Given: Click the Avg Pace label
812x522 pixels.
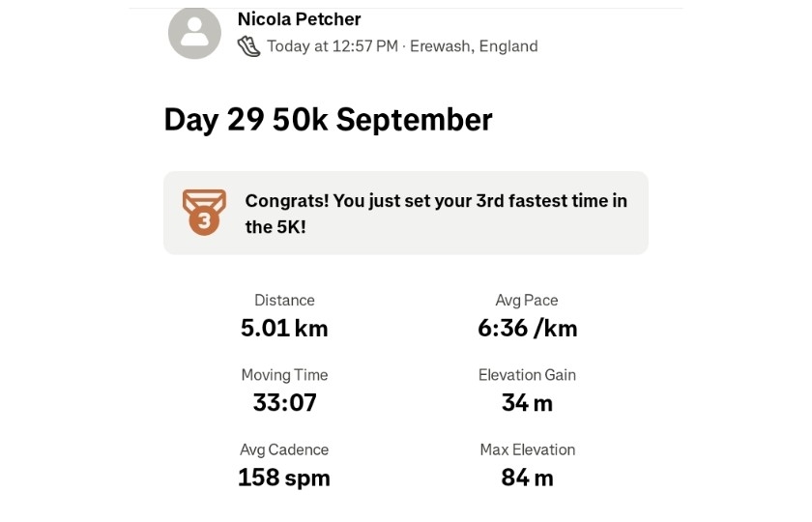Looking at the screenshot, I should pos(527,301).
